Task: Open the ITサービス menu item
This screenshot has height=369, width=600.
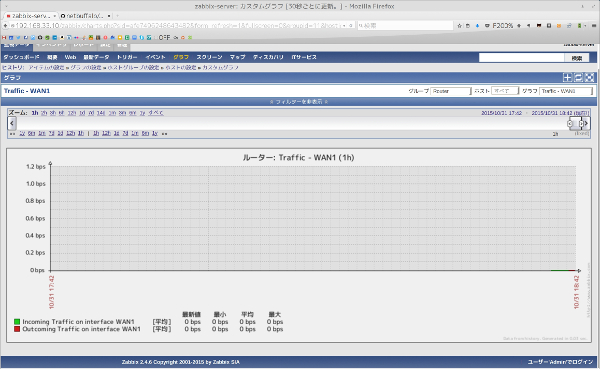Action: coord(304,57)
